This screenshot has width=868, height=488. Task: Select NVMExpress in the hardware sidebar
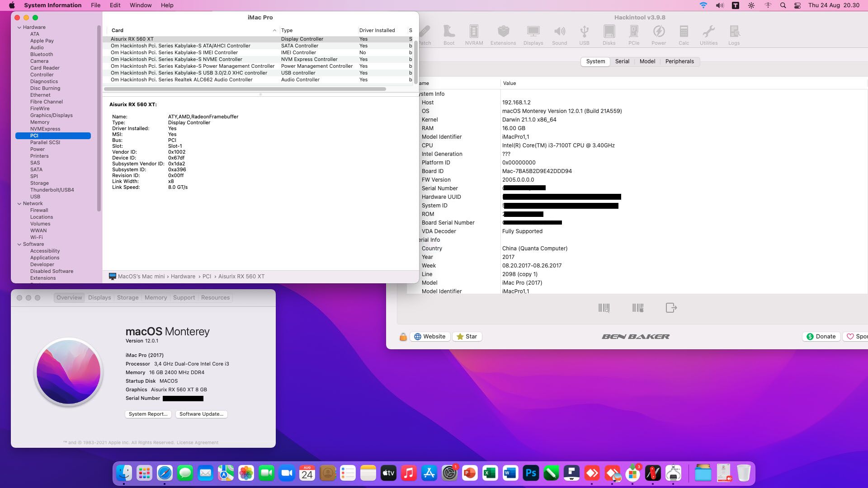(x=45, y=129)
